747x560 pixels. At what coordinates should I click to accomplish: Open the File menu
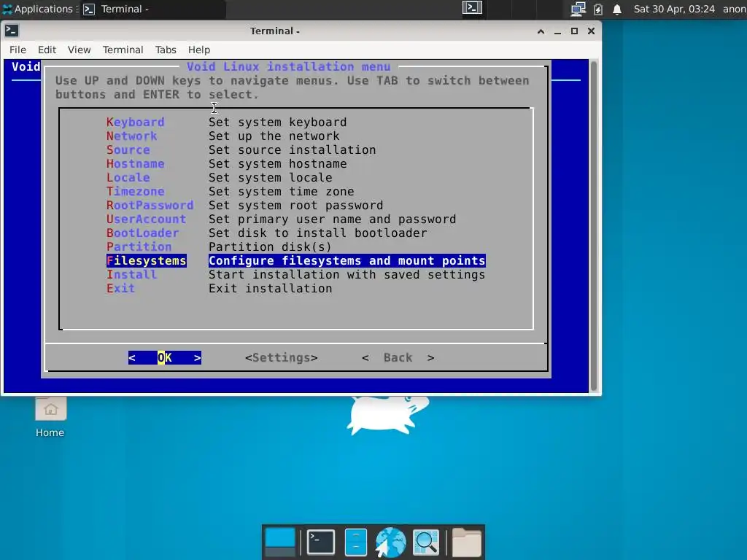point(18,50)
